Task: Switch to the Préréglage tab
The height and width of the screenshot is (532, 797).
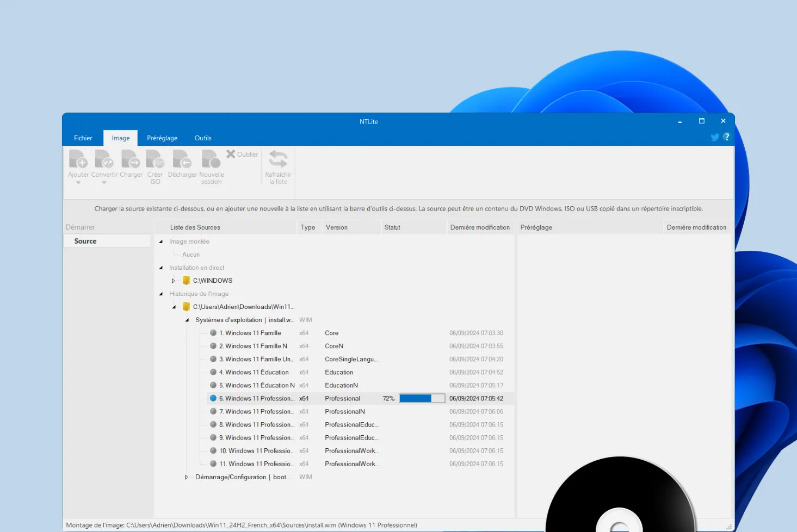Action: (x=162, y=138)
